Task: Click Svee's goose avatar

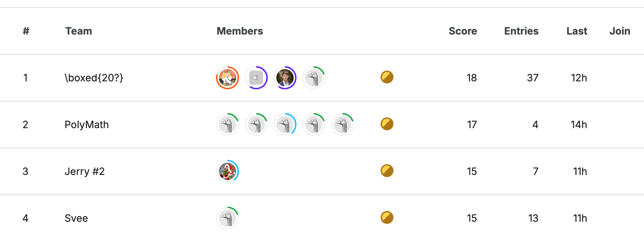Action: point(227,218)
